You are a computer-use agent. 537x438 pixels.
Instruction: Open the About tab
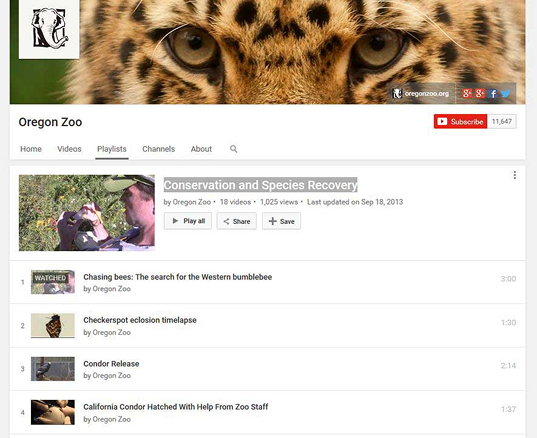pyautogui.click(x=201, y=149)
